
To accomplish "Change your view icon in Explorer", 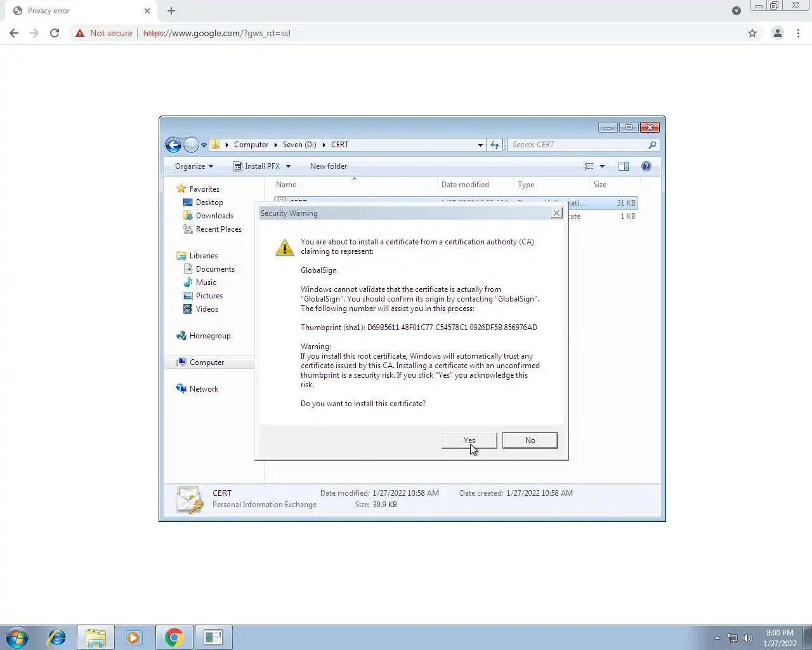I will [x=589, y=166].
